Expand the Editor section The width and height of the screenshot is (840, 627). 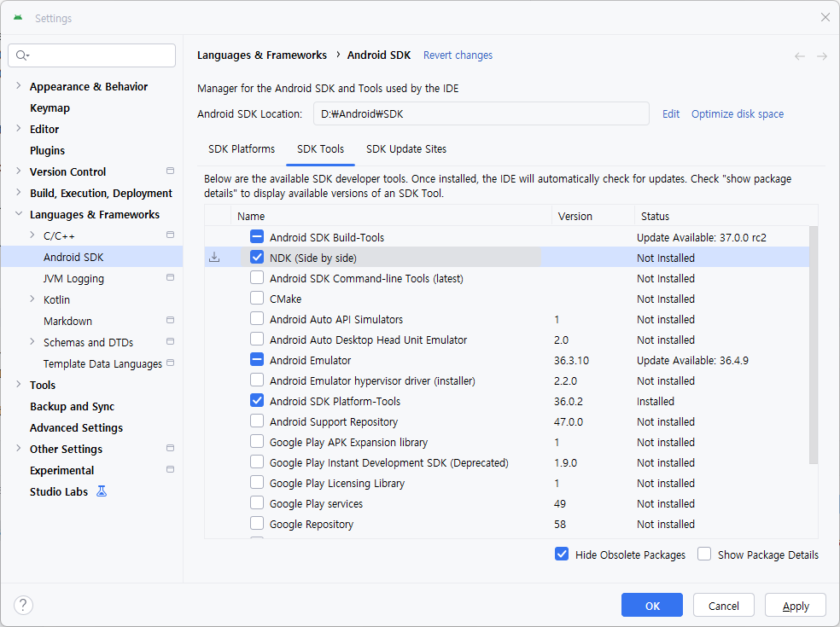point(19,129)
